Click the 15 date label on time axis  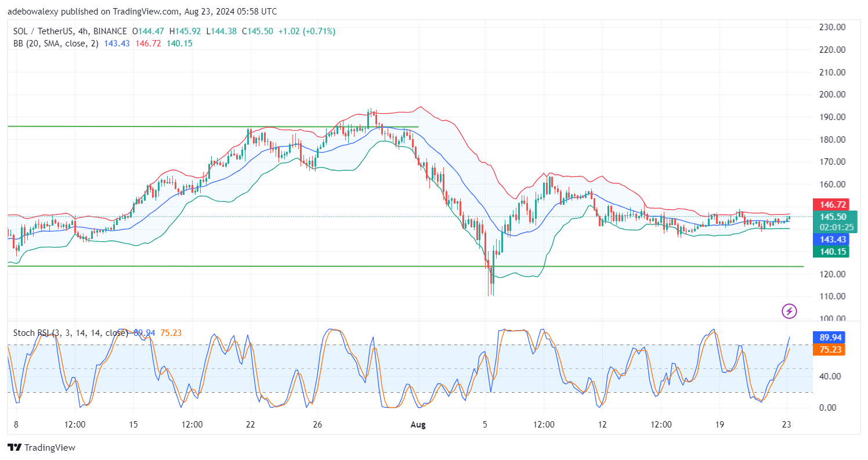click(x=133, y=425)
